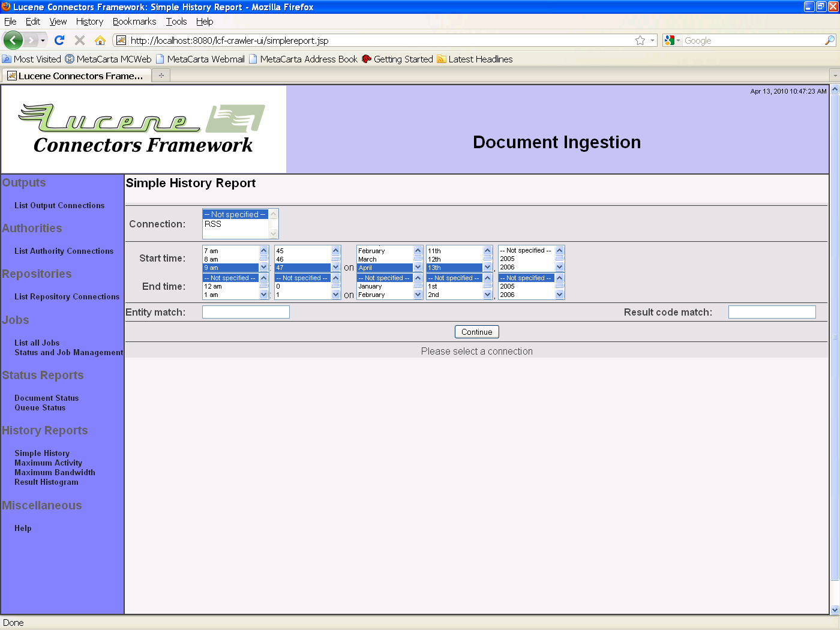840x630 pixels.
Task: Click the bookmark star in address bar
Action: tap(640, 40)
